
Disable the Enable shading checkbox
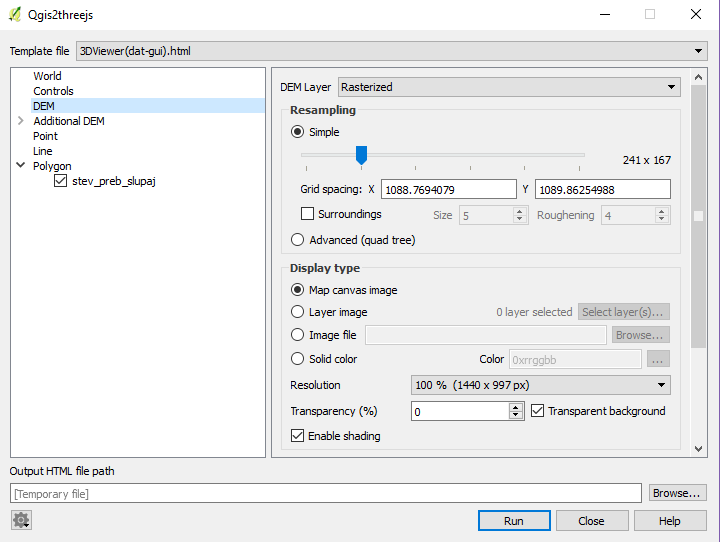tap(298, 435)
